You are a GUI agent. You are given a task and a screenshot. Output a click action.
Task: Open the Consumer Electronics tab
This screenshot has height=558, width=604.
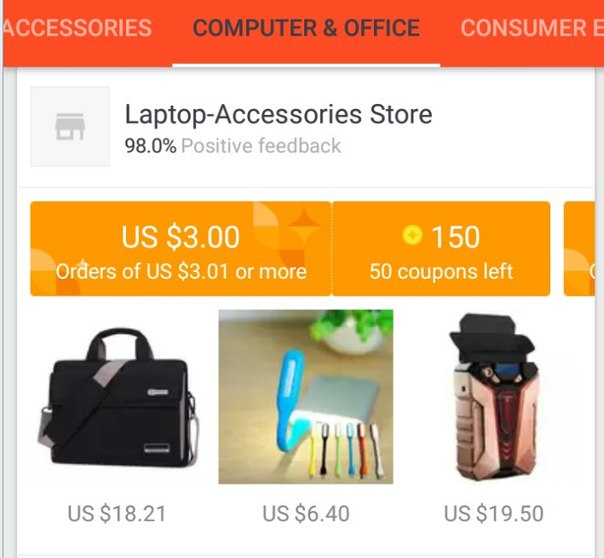(532, 28)
